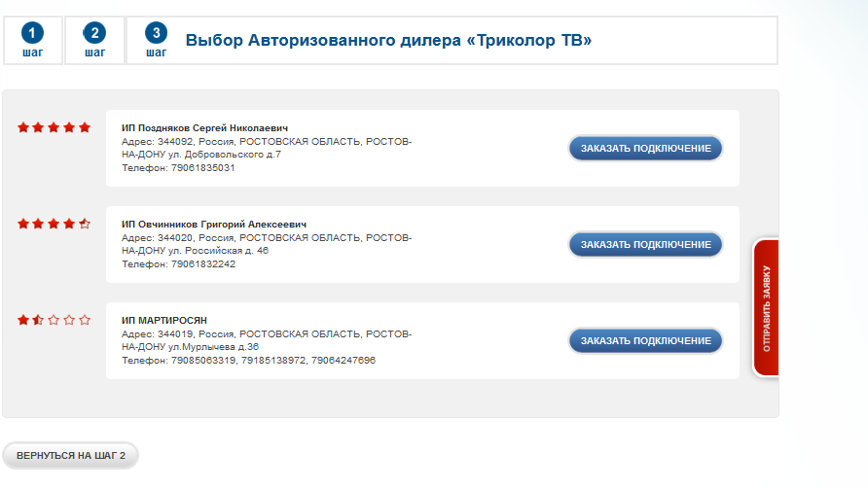Click Овчинников's fifth half-filled star
The height and width of the screenshot is (489, 868).
(85, 224)
